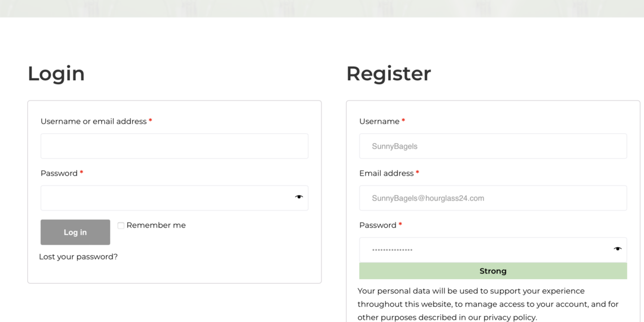644x322 pixels.
Task: Select the register email address field
Action: pyautogui.click(x=493, y=198)
